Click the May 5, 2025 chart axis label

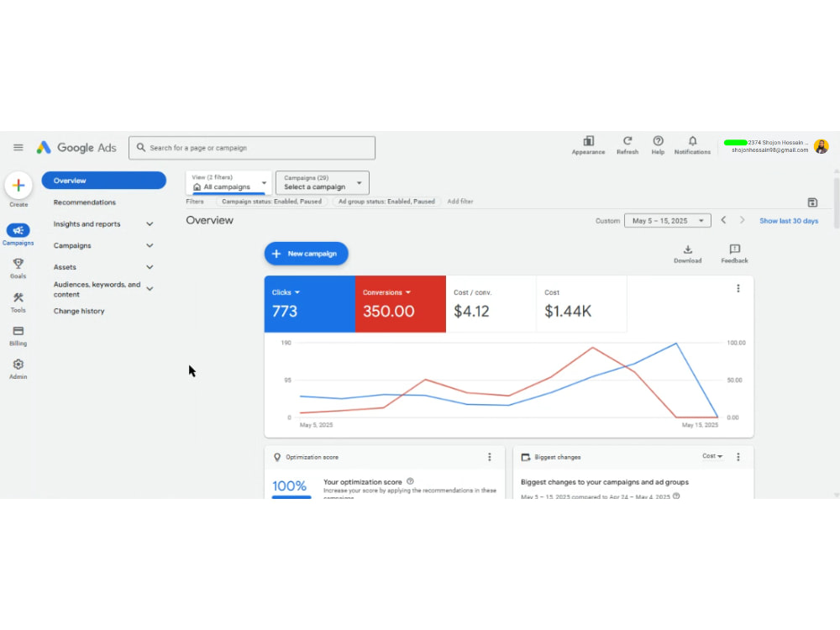316,425
